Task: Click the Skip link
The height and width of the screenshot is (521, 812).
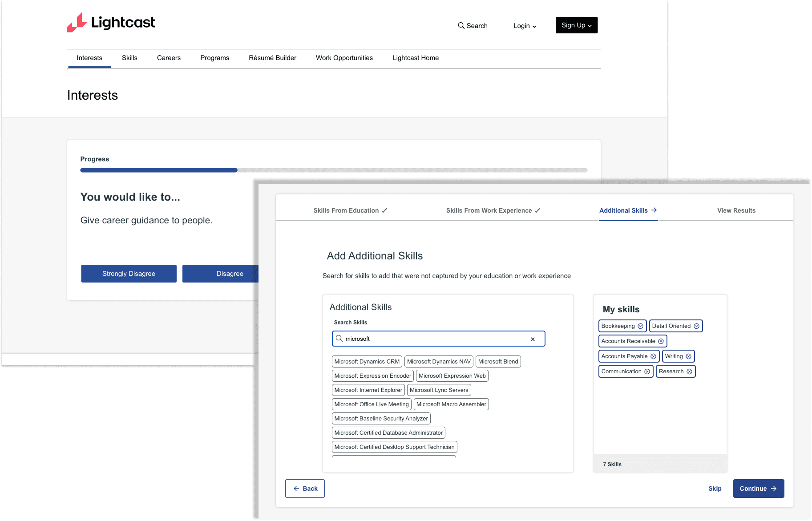Action: (715, 488)
